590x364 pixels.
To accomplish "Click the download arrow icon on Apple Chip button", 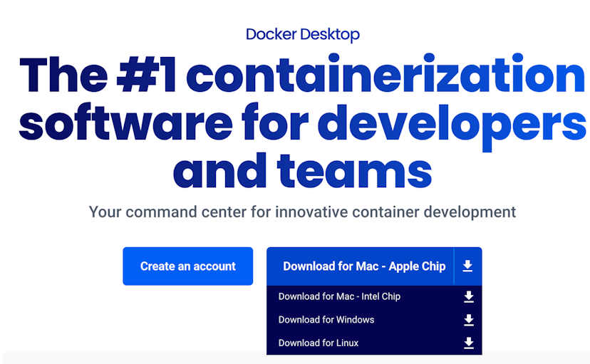I will 467,266.
